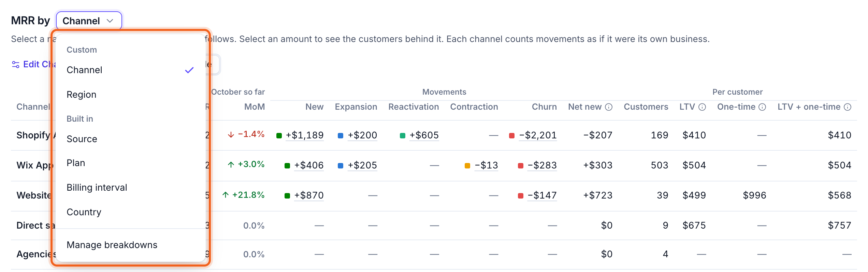Viewport: 868px width, 272px height.
Task: Open Wix expansion amount +$205
Action: click(x=362, y=165)
